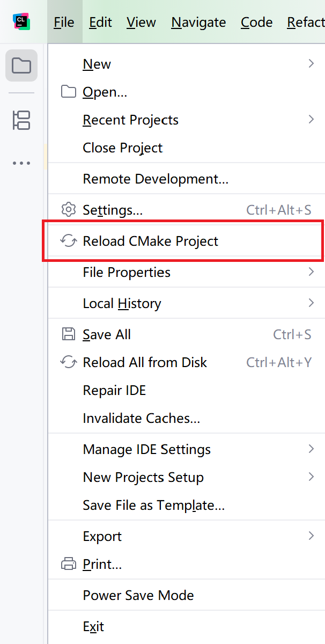Open the Edit menu
Viewport: 325px width, 644px height.
100,23
